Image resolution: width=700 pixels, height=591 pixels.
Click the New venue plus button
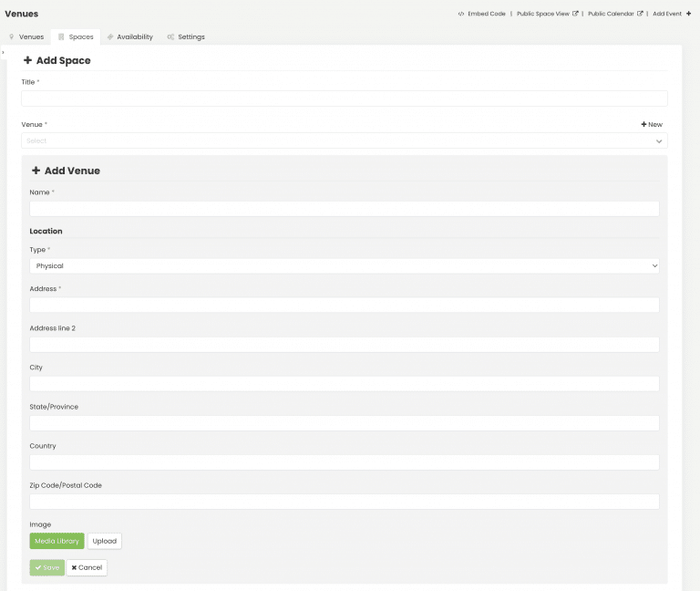[x=652, y=124]
